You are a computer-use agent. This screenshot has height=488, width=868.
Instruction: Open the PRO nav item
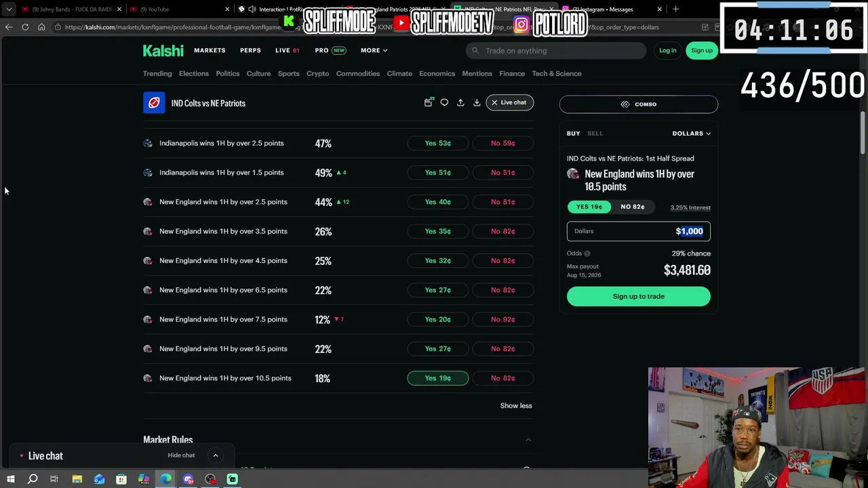330,50
